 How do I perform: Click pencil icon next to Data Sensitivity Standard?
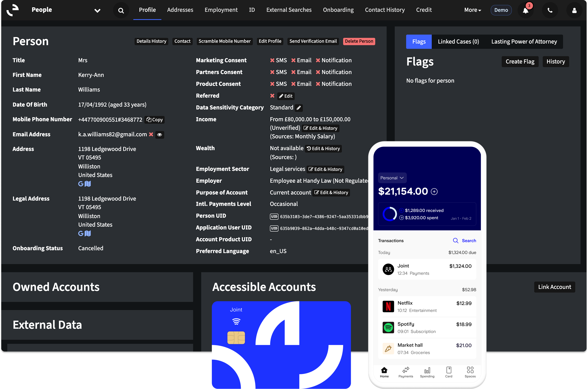pyautogui.click(x=299, y=108)
